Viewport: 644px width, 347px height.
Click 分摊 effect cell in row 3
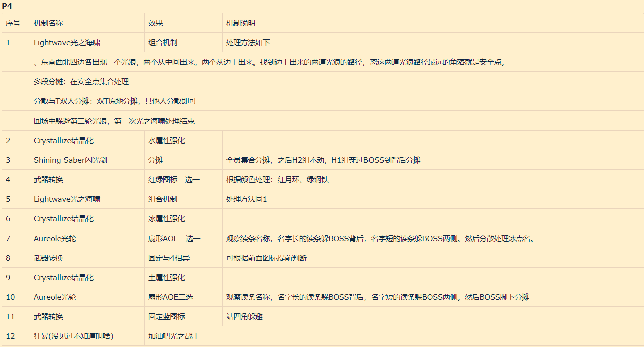point(155,160)
